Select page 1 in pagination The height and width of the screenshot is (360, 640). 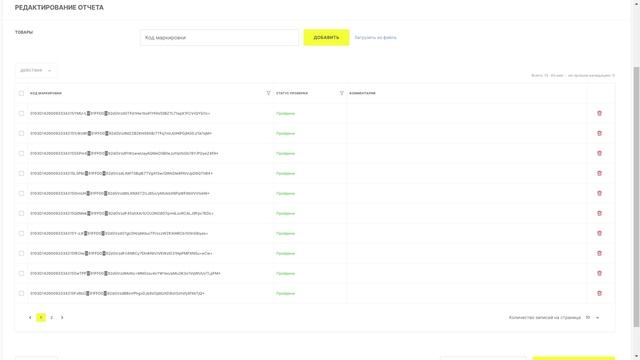[41, 318]
